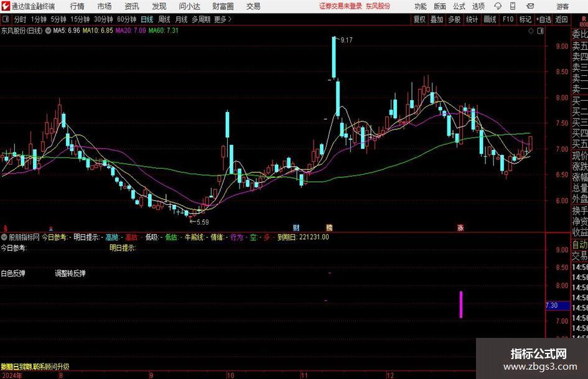Click the 涨 marker on the chart
This screenshot has width=588, height=379.
click(x=460, y=227)
